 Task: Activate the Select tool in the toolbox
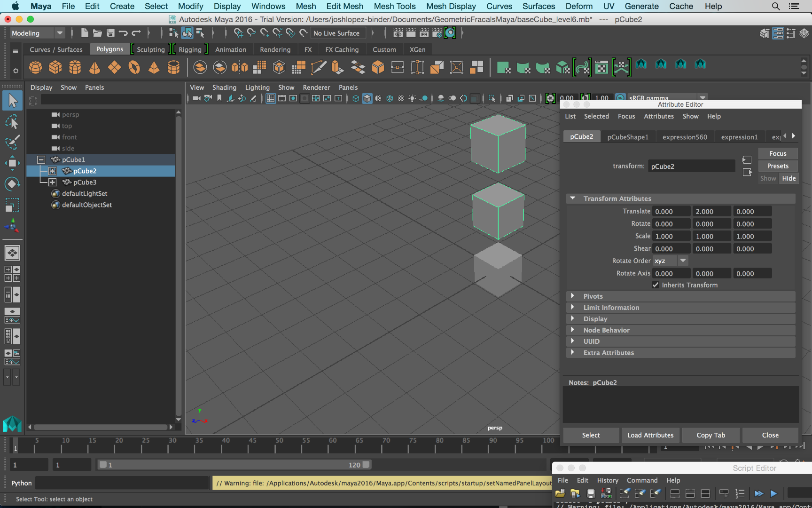pos(12,101)
